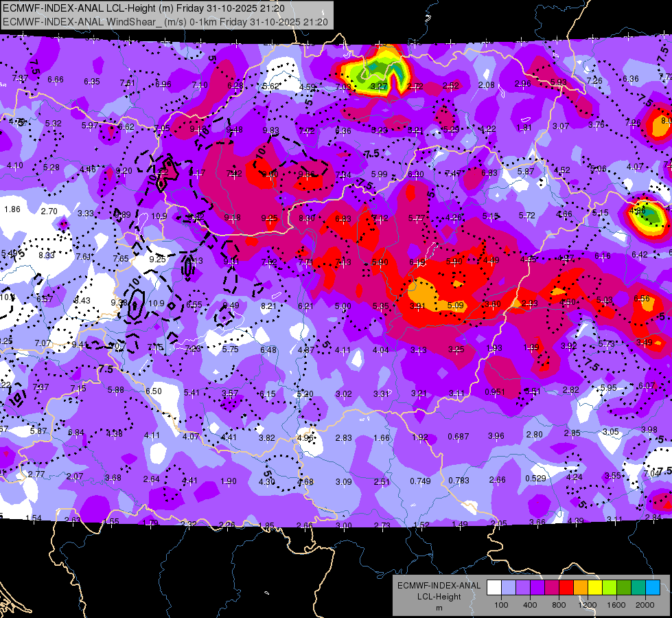
Task: Click the legend scale label 1600
Action: pos(616,605)
